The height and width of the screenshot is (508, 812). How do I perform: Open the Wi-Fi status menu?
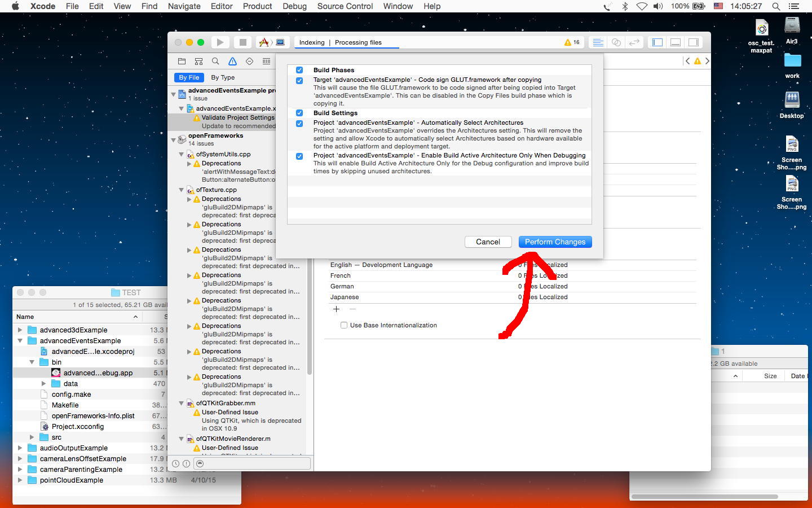click(642, 6)
